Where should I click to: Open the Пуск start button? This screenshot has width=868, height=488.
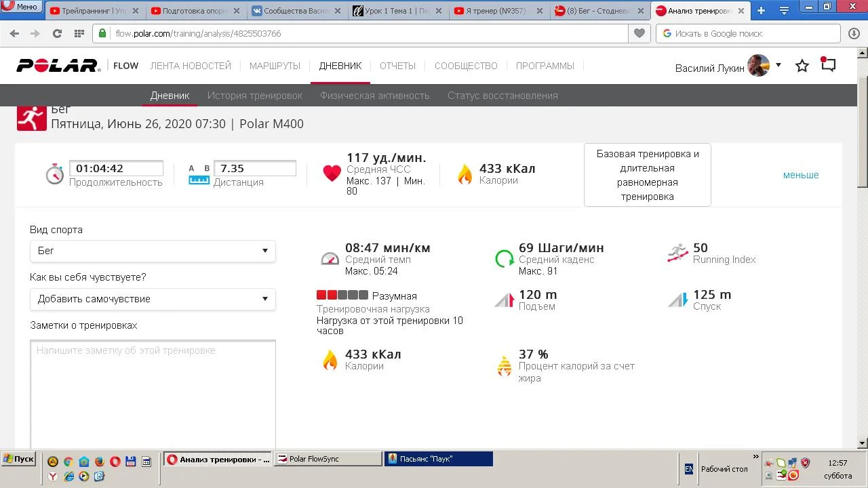[18, 459]
